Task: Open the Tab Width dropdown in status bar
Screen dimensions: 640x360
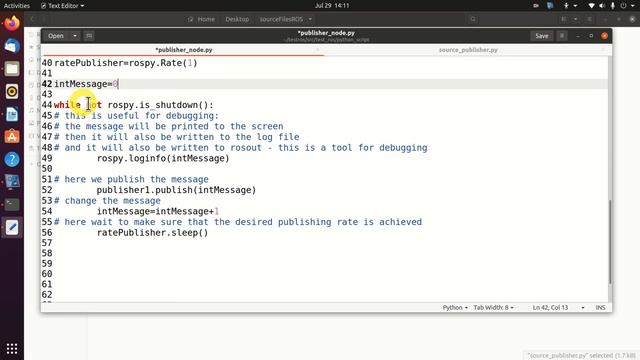Action: 493,307
